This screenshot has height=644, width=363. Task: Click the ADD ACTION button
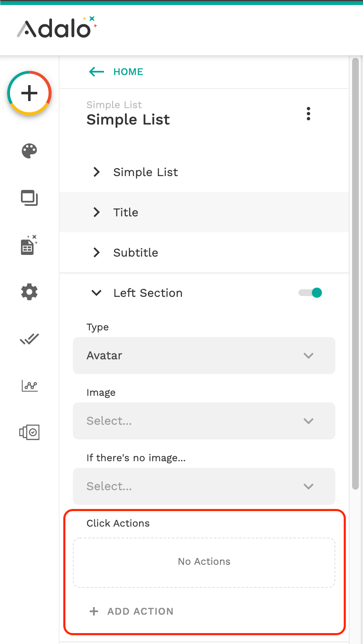pos(132,611)
